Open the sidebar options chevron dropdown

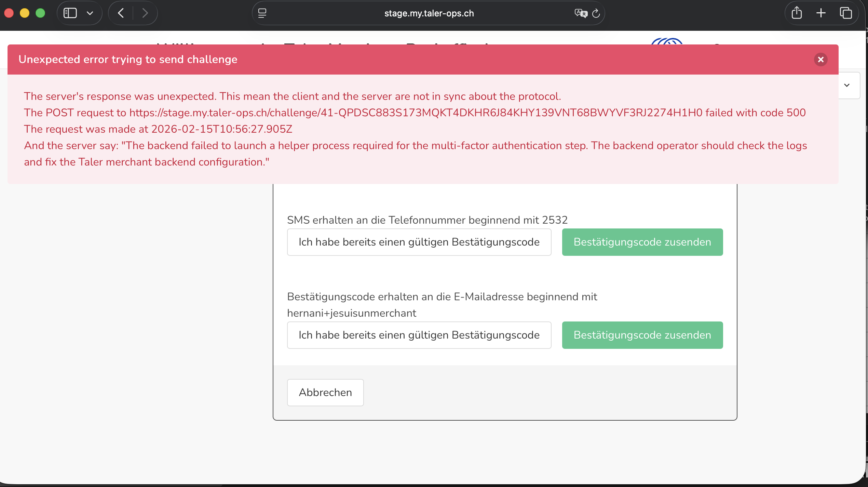[90, 13]
